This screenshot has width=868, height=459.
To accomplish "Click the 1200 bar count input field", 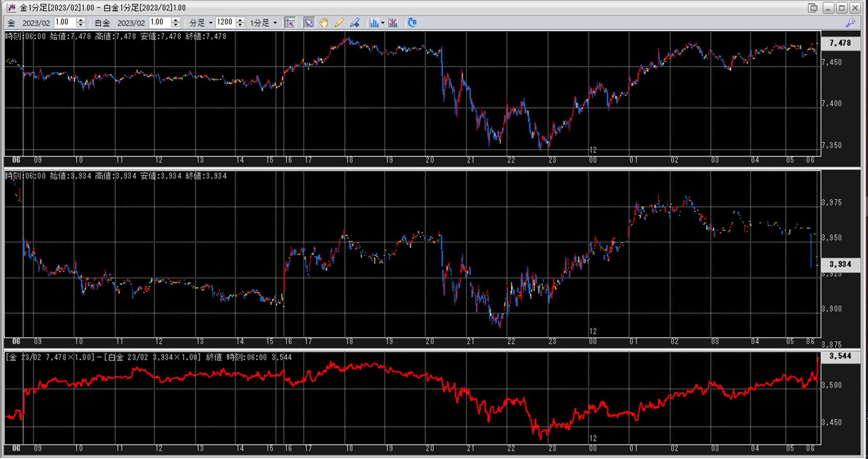I will [225, 23].
